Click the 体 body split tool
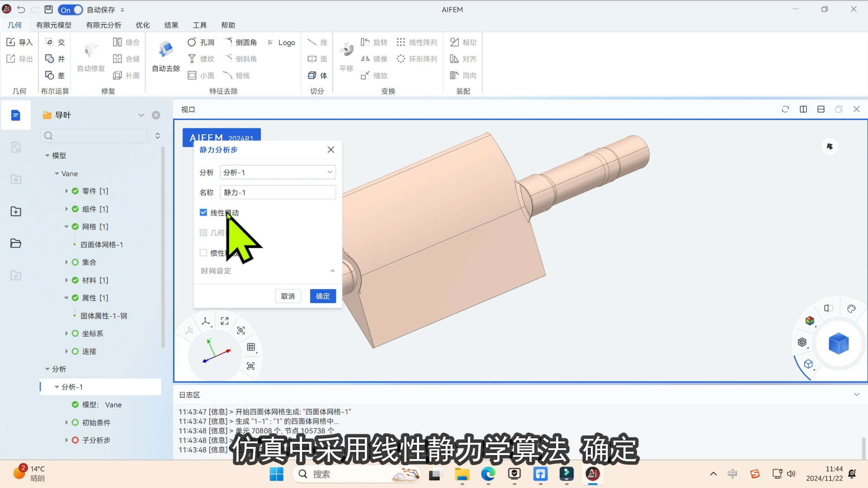Viewport: 868px width, 488px height. coord(317,75)
